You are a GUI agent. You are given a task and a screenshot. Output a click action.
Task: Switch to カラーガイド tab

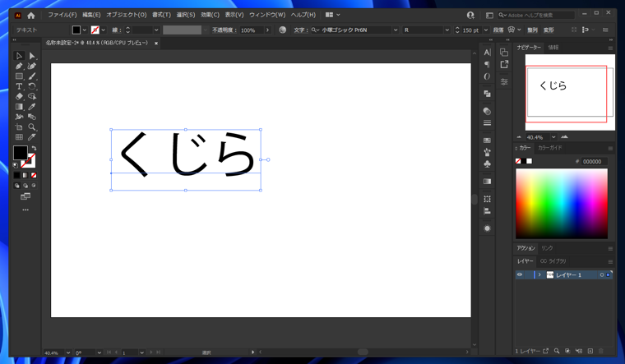(550, 148)
